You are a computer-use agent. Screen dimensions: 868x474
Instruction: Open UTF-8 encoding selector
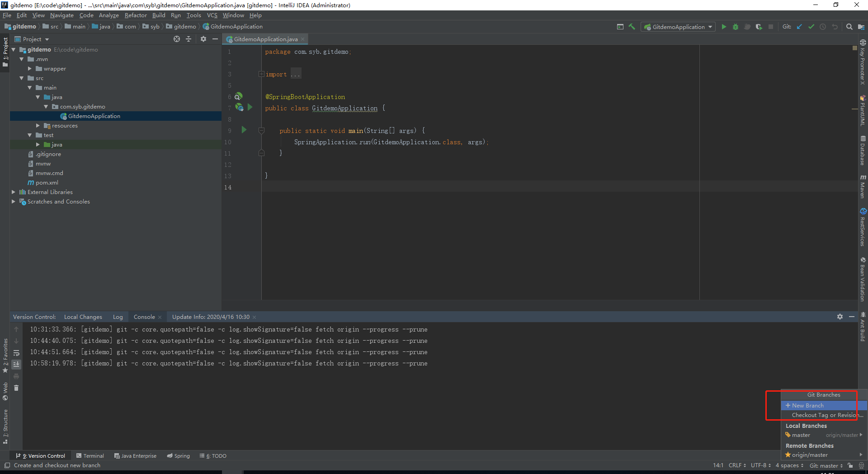[761, 465]
